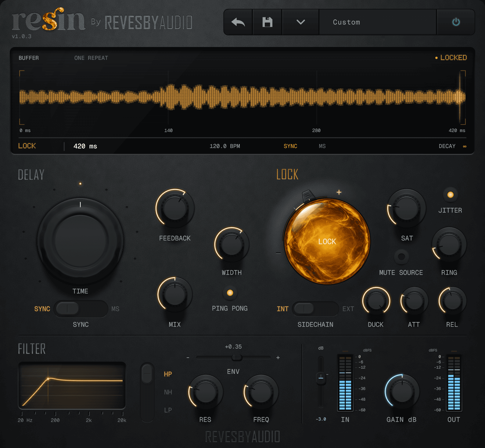Screen dimensions: 485x448
Task: Click the DUCK knob
Action: 376,301
